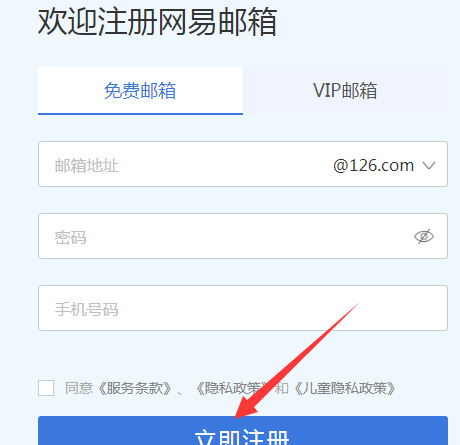Click the 手机号码 placeholder text
Screen dimensions: 460x445
pyautogui.click(x=87, y=310)
